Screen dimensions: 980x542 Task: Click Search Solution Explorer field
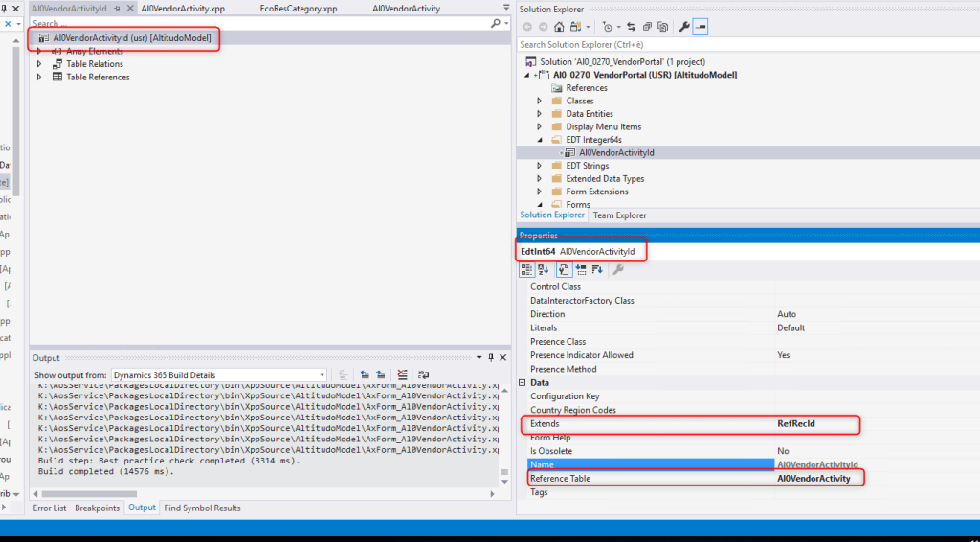[x=746, y=45]
